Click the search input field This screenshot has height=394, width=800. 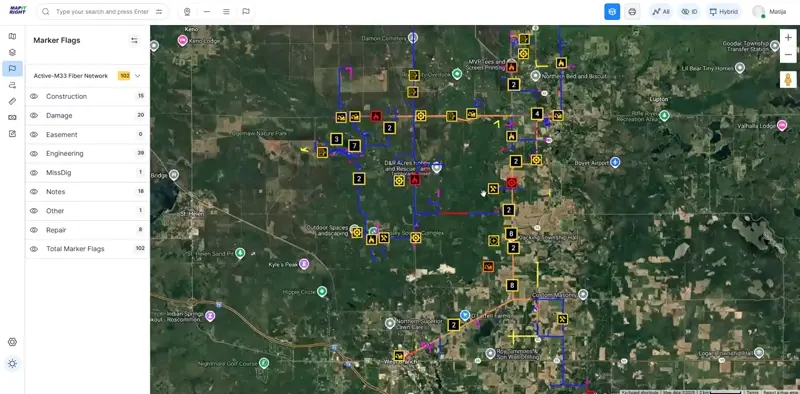(102, 11)
